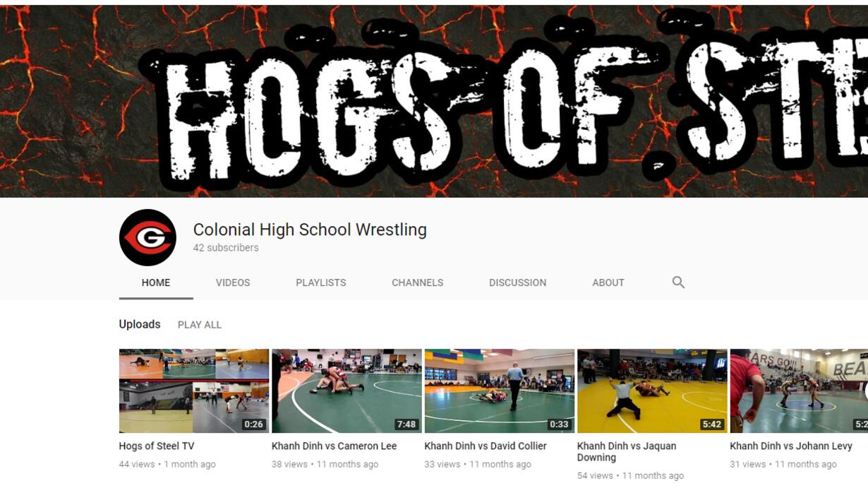Screen dimensions: 868x488
Task: Open the Channels tab
Action: tap(418, 282)
